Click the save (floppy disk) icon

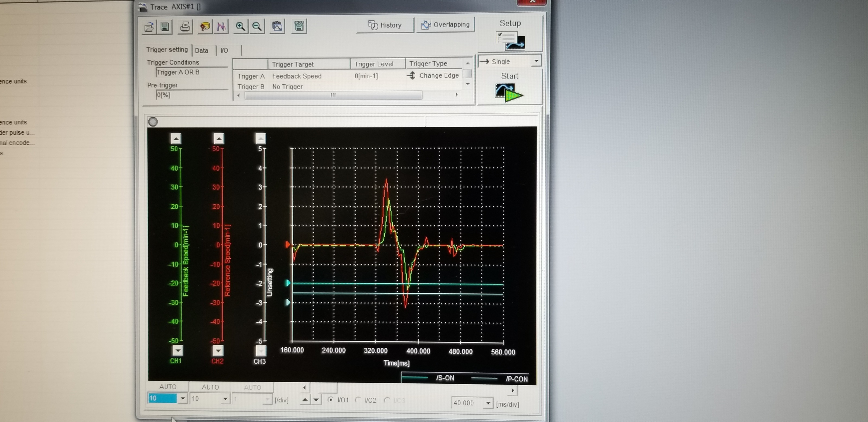tap(165, 27)
